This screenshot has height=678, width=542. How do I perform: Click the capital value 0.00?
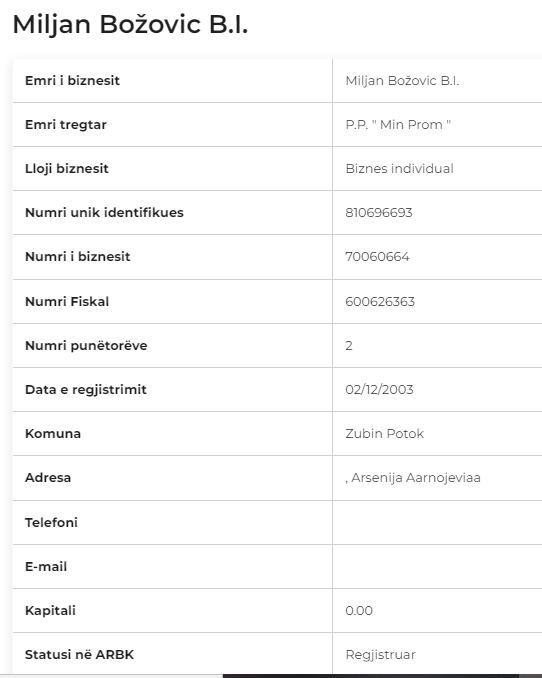[359, 611]
